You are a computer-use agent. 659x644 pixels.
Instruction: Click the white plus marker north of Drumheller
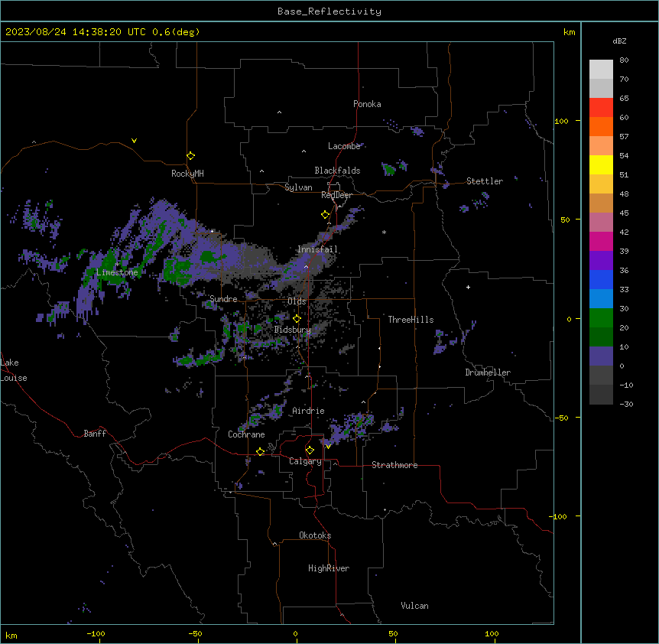point(468,287)
